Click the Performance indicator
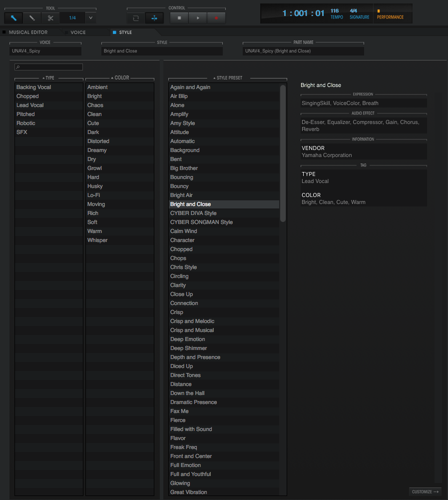Viewport: 448px width, 500px height. 390,14
